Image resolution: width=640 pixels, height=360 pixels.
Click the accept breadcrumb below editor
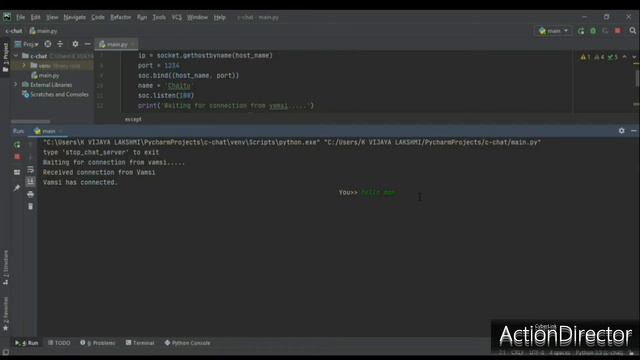click(133, 119)
